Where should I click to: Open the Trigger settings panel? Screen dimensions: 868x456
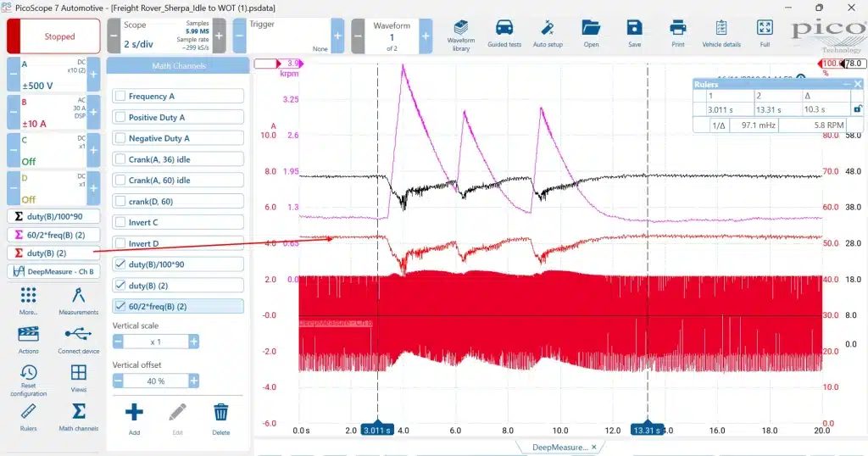coord(288,36)
